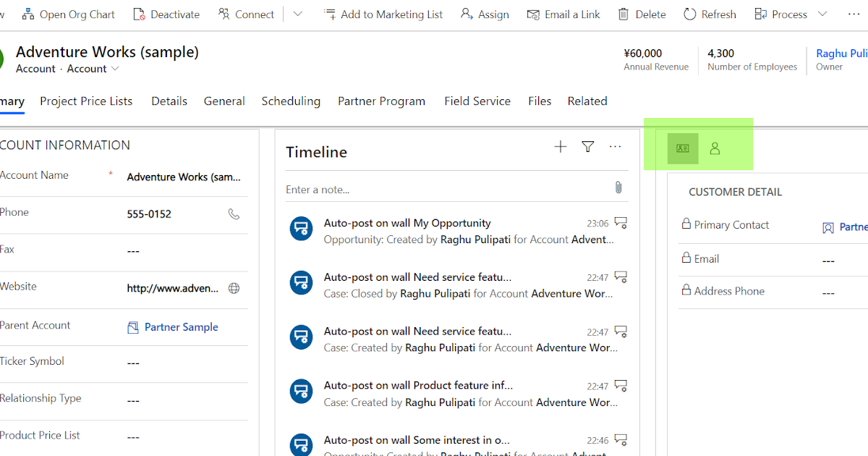
Task: Select the contact person icon beside the card icon
Action: coord(715,148)
